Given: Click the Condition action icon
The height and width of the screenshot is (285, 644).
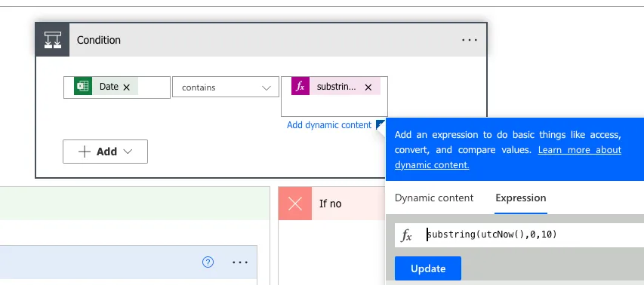Looking at the screenshot, I should pos(53,40).
